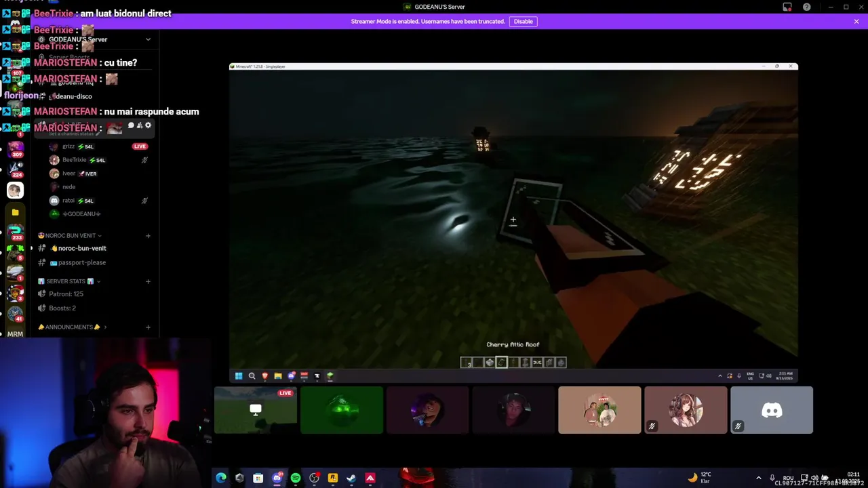Image resolution: width=868 pixels, height=488 pixels.
Task: Open server icon with 41 badge
Action: 15,314
